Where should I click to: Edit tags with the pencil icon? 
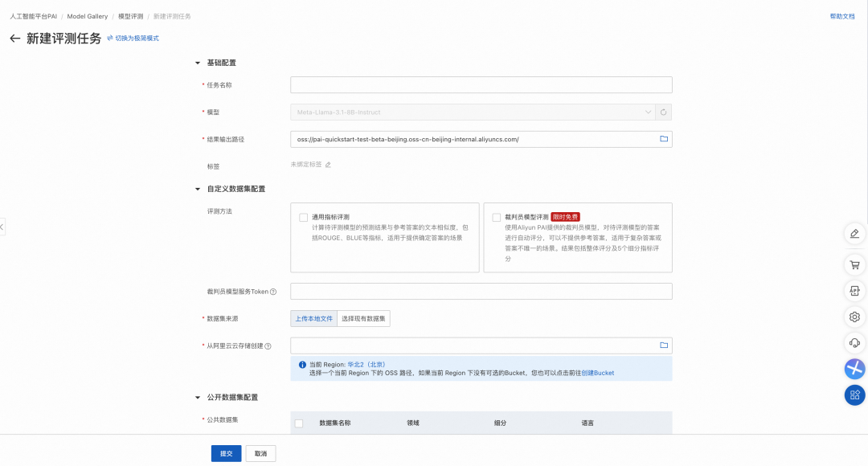[328, 165]
